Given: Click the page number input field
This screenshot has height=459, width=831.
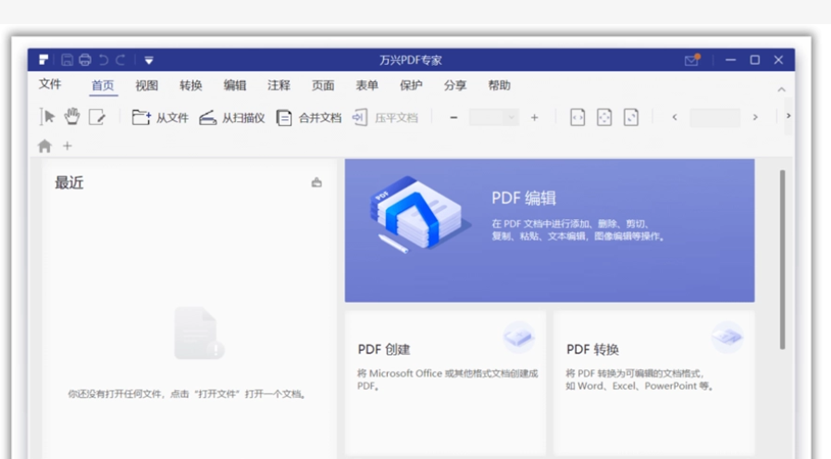Looking at the screenshot, I should (715, 117).
